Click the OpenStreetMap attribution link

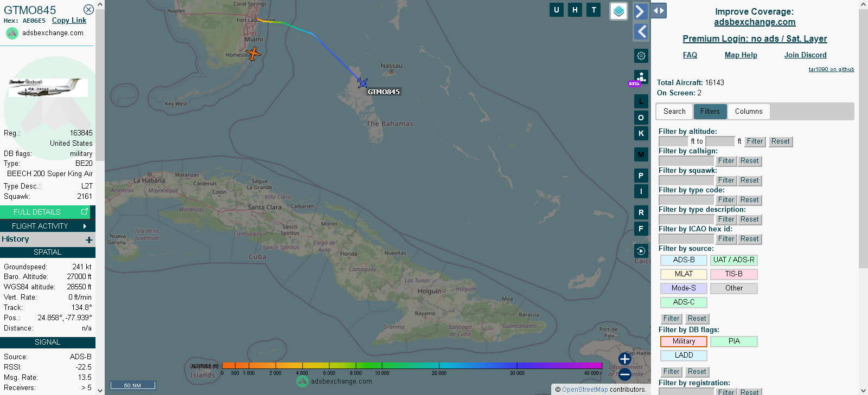585,390
